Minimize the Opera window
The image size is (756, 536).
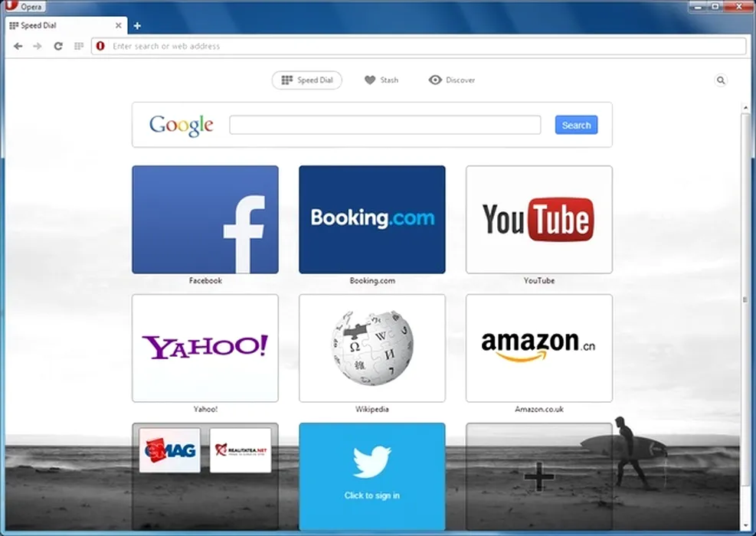[698, 7]
